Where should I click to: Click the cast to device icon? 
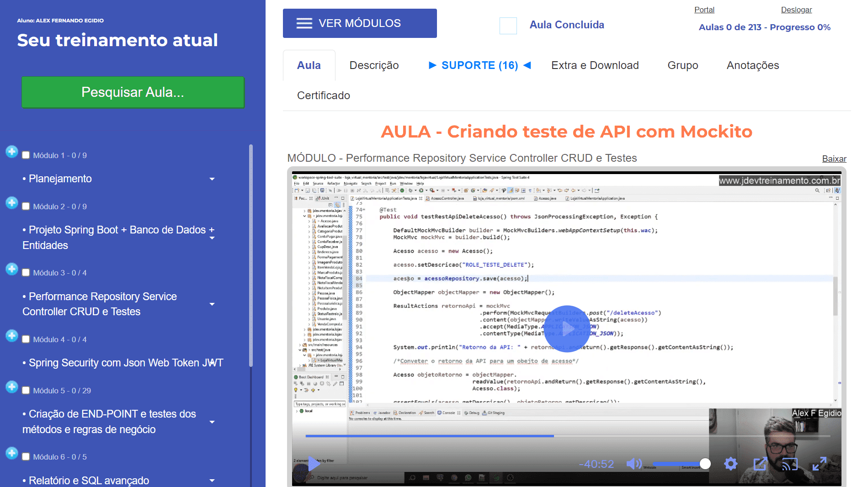[x=789, y=464]
